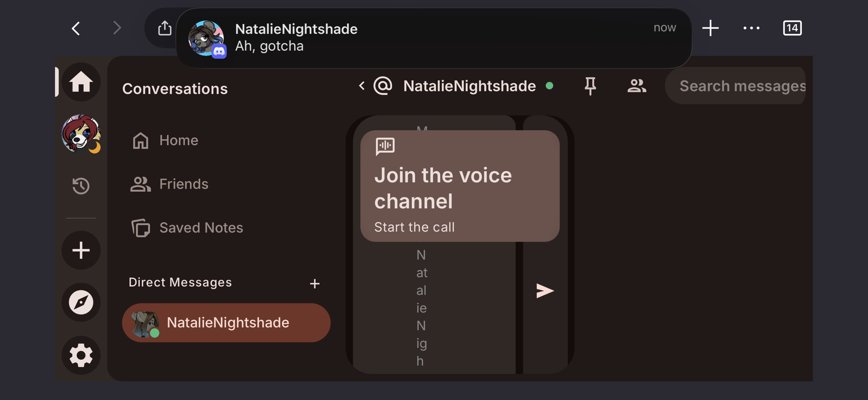
Task: Open the discover compass icon
Action: [81, 302]
